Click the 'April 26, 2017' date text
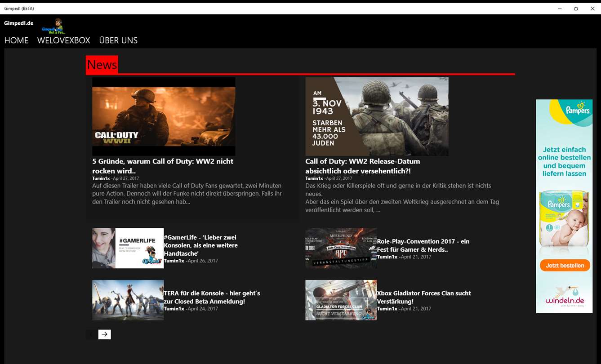601x364 pixels. (x=203, y=261)
